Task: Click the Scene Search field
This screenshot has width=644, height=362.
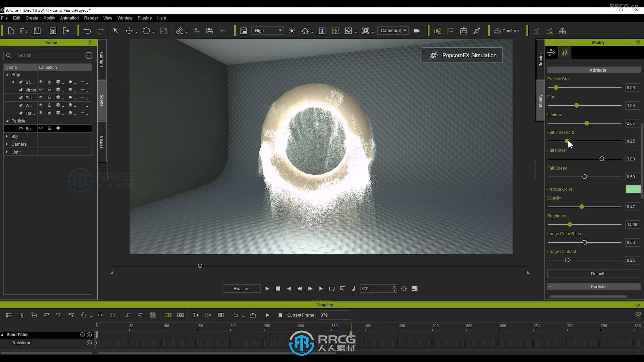Action: click(43, 55)
